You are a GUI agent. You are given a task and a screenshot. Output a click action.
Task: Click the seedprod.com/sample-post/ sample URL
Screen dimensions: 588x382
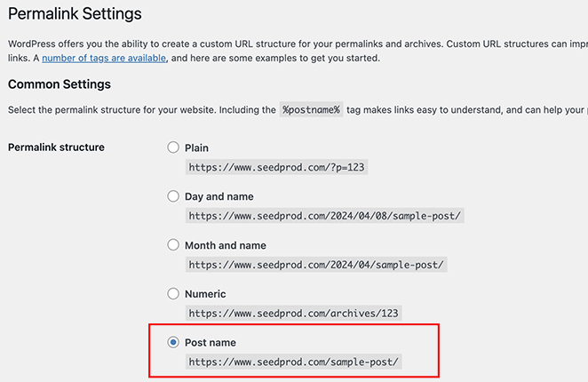coord(294,362)
